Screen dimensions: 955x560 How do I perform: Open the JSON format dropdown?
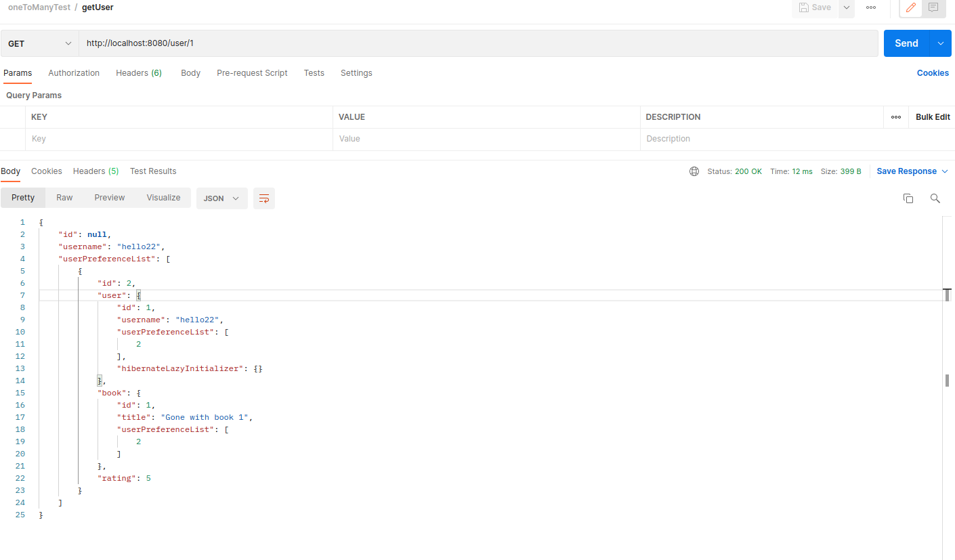point(221,198)
